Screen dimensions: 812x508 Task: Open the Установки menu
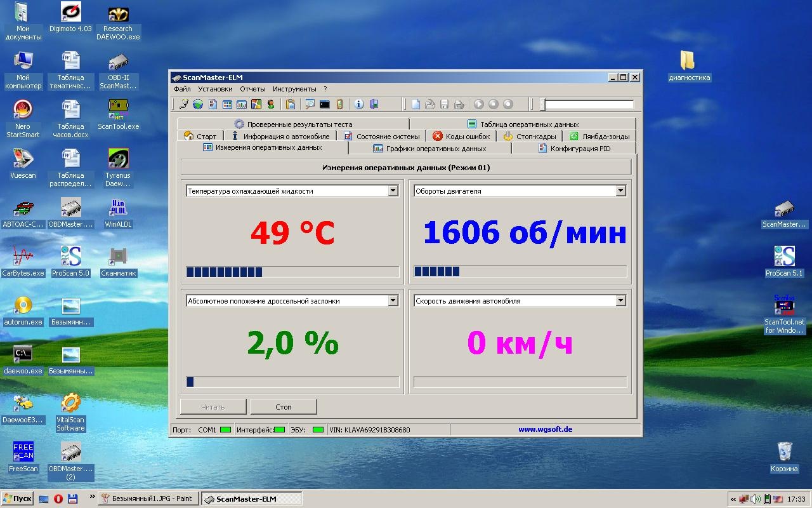pos(215,89)
